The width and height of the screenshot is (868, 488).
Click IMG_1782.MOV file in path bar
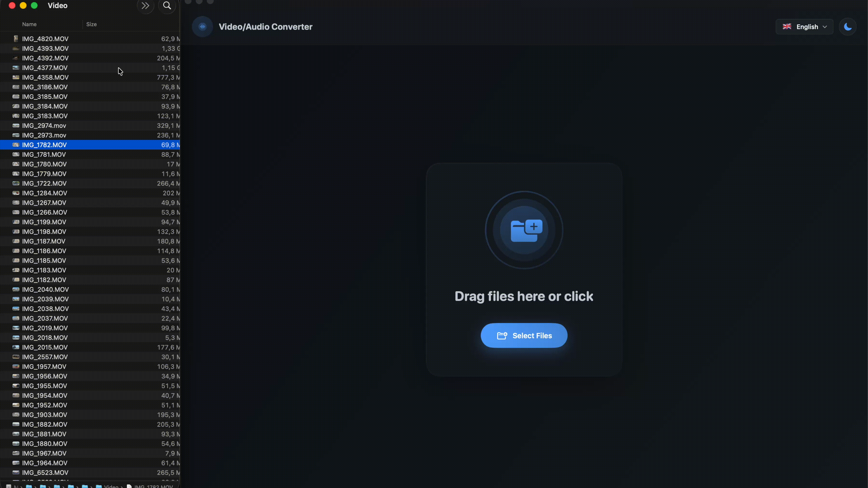coord(153,486)
